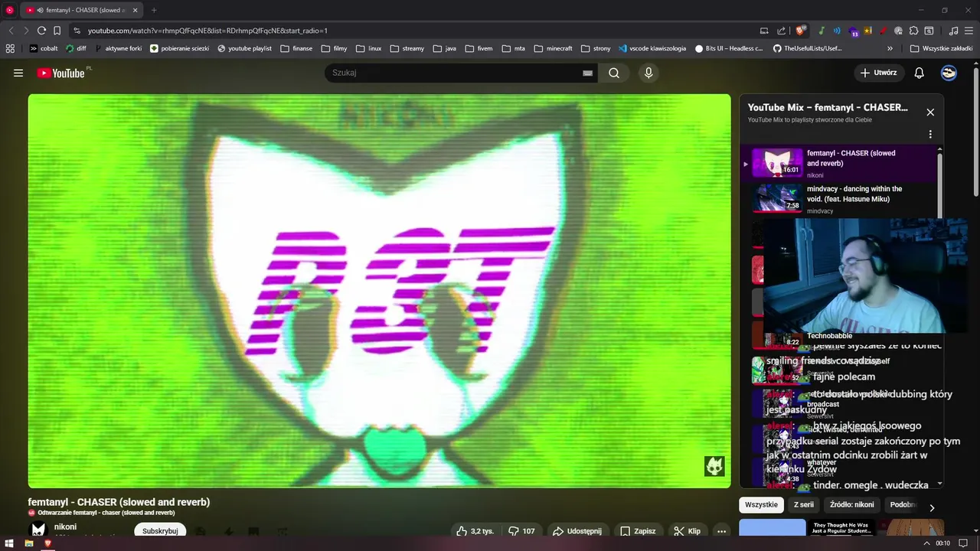Open the Mix panel three-dot options

tap(930, 134)
